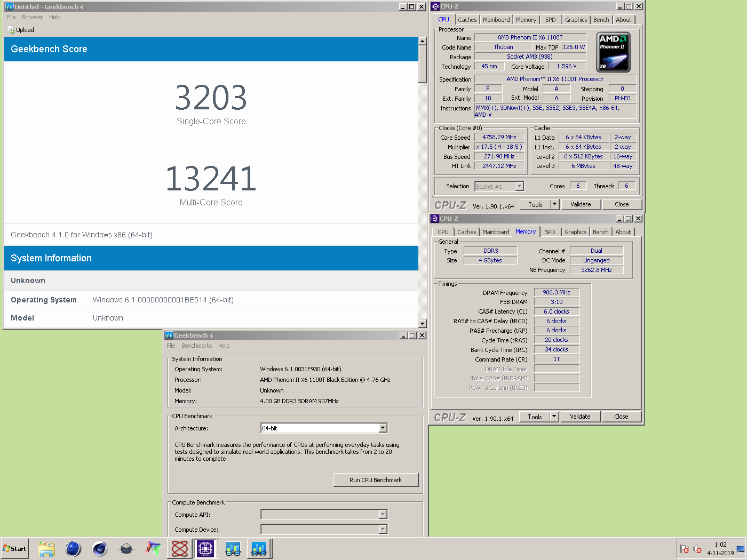Click the lower CPU-Z window title icon
The width and height of the screenshot is (747, 560).
(x=435, y=219)
